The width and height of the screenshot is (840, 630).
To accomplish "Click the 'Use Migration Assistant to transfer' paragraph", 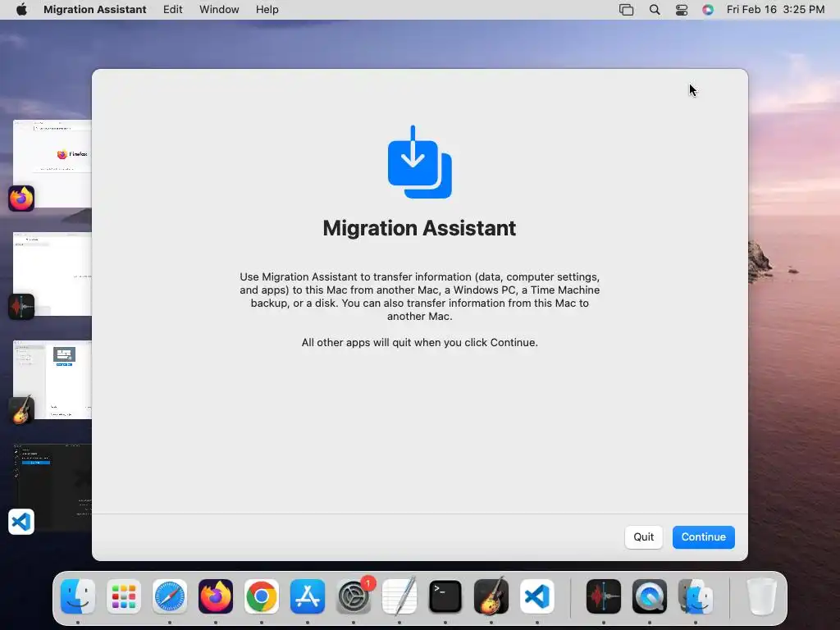I will [x=419, y=296].
